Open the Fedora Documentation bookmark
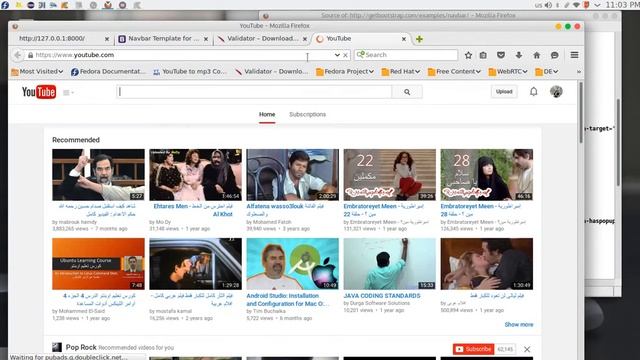 click(108, 71)
